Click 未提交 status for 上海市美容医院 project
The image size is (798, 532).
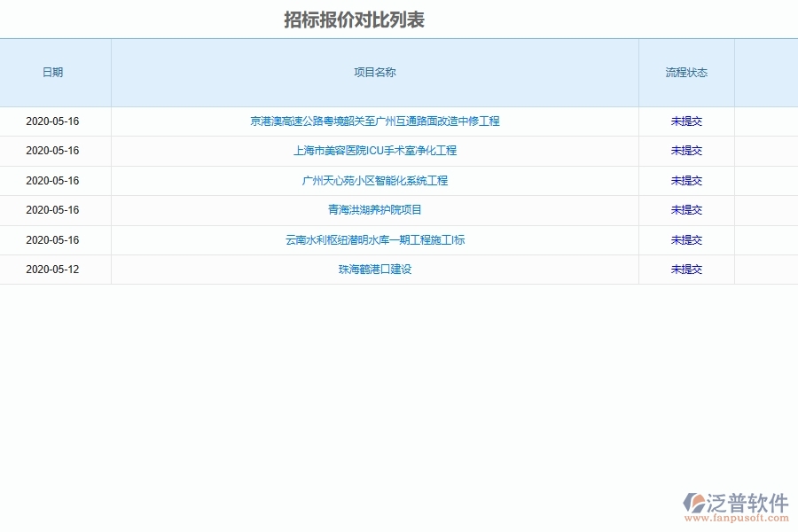(687, 151)
